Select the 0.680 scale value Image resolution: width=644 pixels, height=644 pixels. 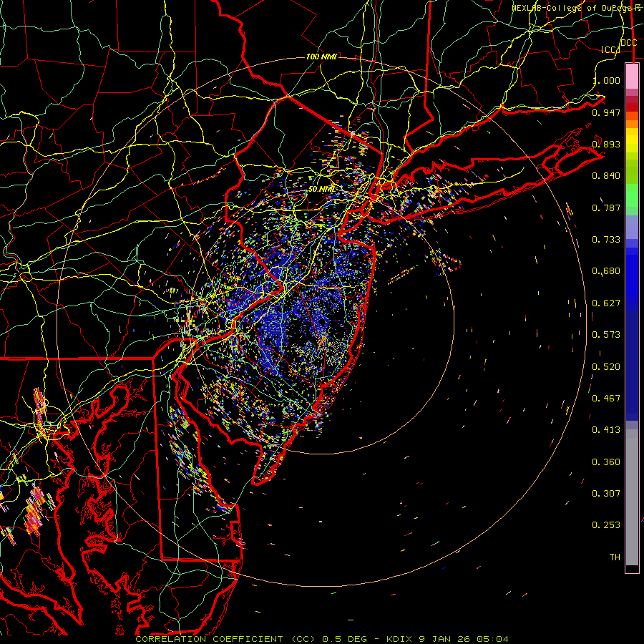click(606, 271)
